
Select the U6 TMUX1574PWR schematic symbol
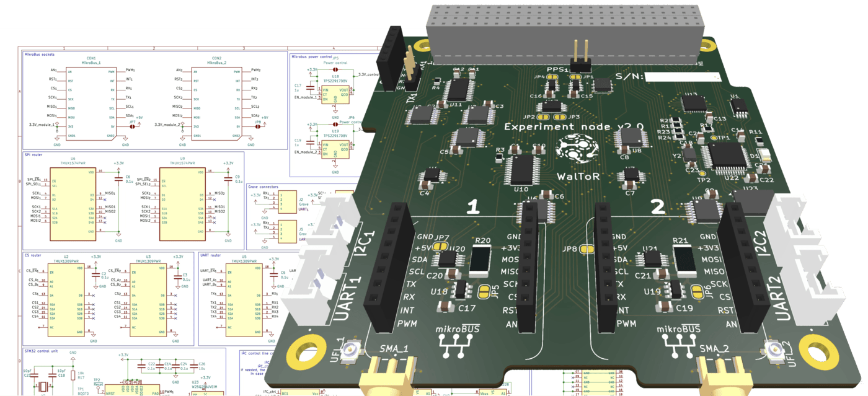[73, 204]
